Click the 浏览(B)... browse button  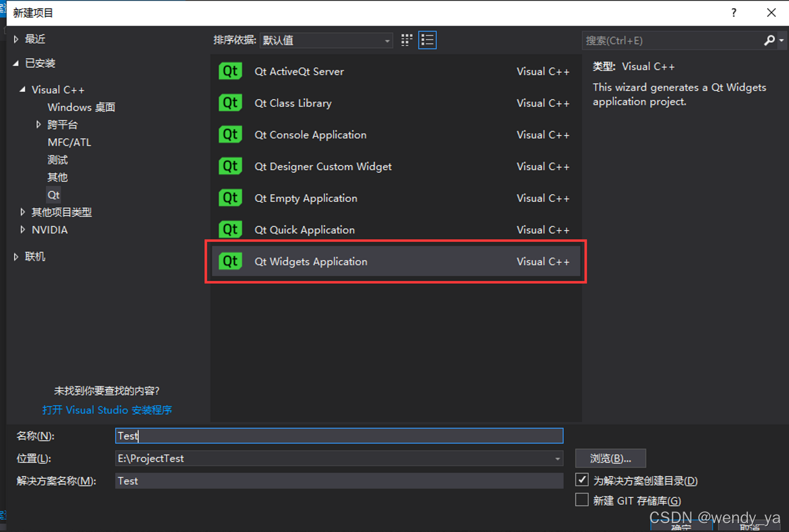click(x=610, y=459)
